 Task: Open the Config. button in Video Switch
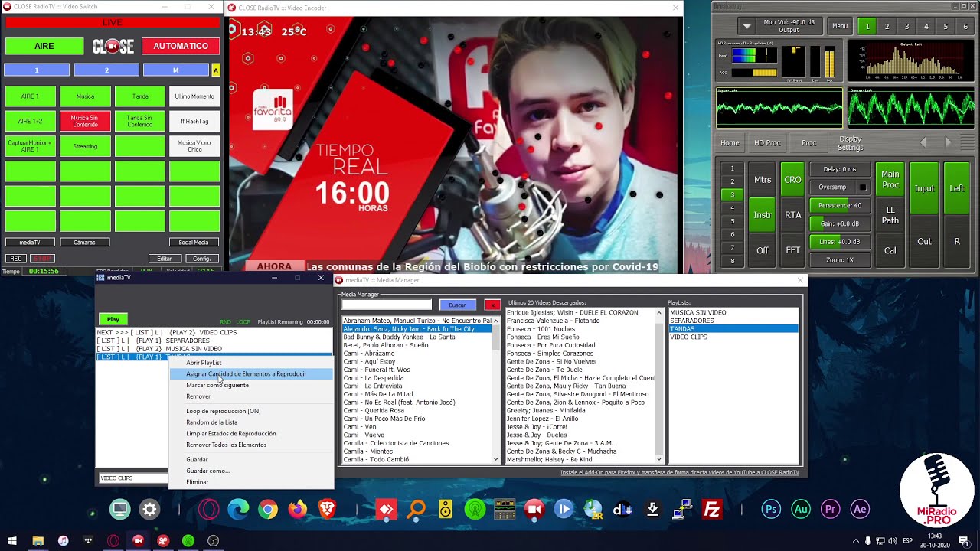[x=201, y=259]
